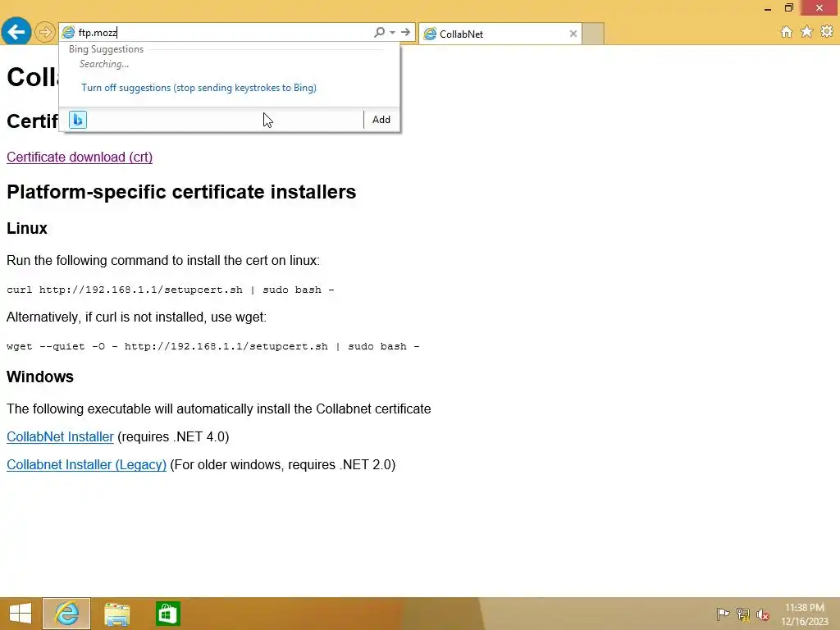Click the curl setupcert.sh command text
The image size is (840, 630).
click(x=171, y=290)
